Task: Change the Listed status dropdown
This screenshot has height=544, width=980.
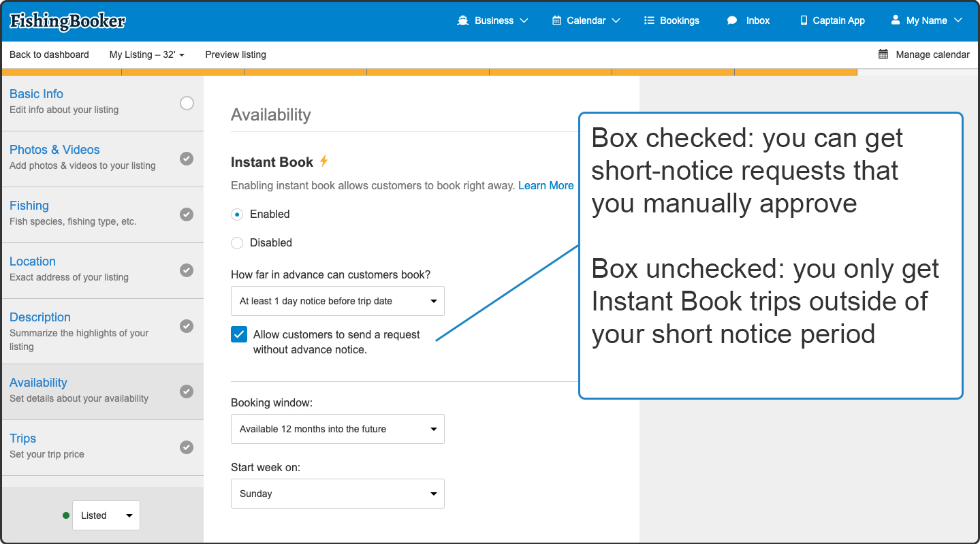Action: 106,515
